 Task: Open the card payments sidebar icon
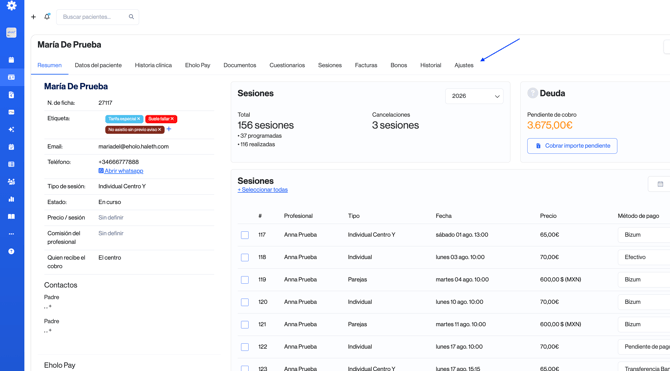[x=12, y=112]
